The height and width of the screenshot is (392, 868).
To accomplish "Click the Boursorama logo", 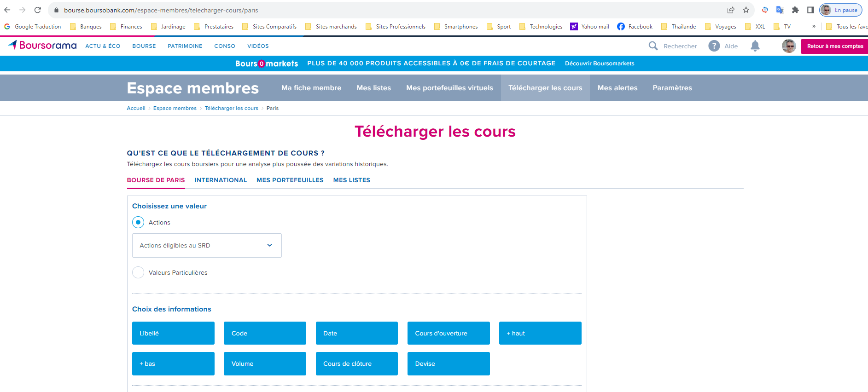I will coord(42,45).
